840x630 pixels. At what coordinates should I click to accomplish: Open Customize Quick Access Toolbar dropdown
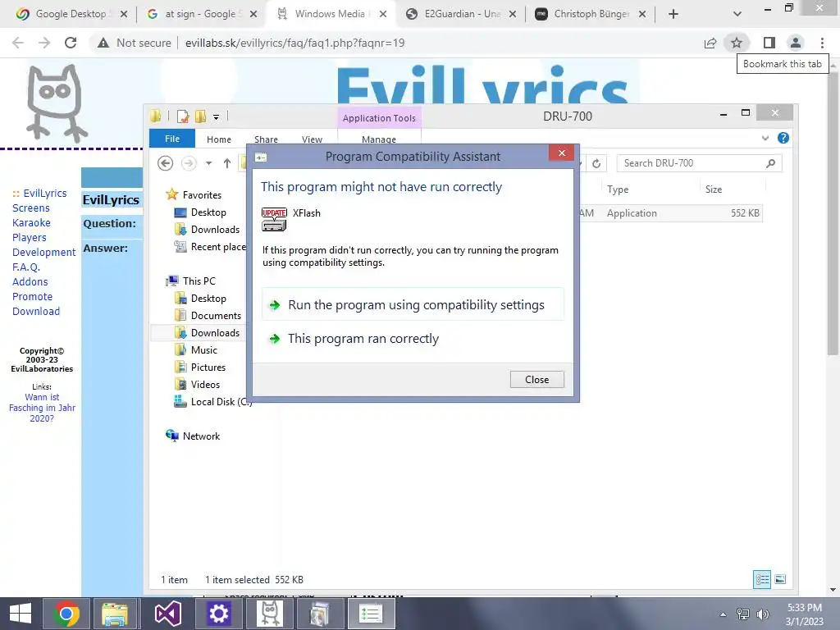(x=216, y=116)
